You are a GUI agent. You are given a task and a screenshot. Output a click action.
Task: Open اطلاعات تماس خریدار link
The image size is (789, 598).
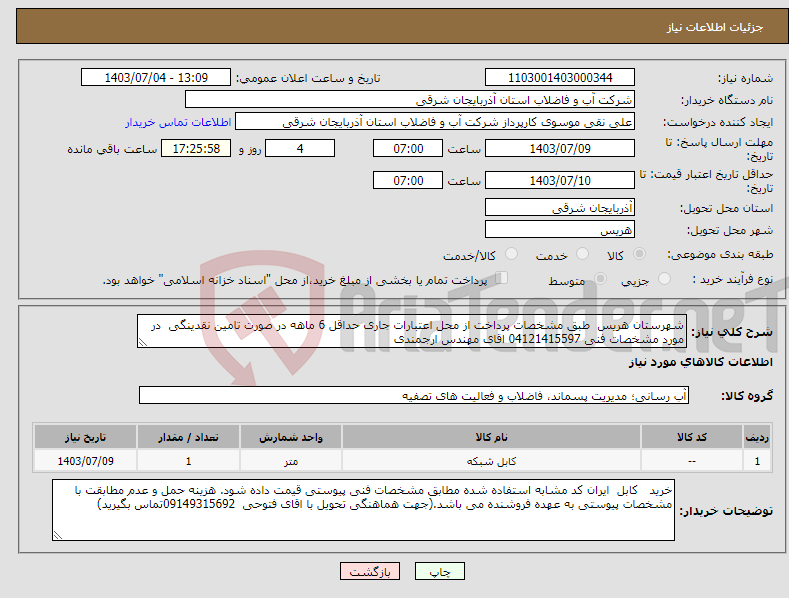(x=178, y=122)
